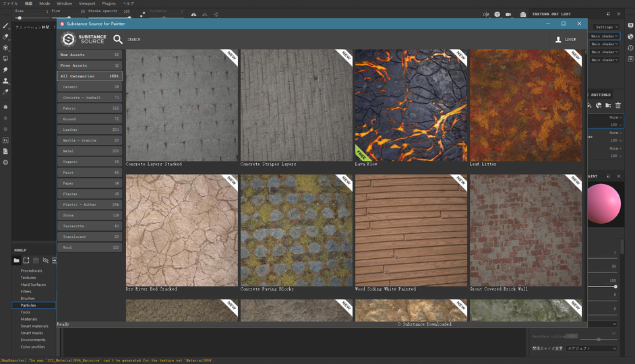Screen dimensions: 635x364
Task: Open the Plugins menu
Action: point(109,3)
